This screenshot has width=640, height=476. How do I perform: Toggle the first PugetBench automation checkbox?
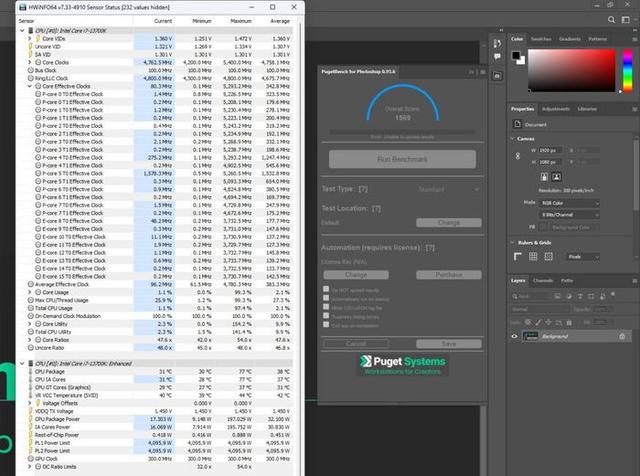pos(326,289)
